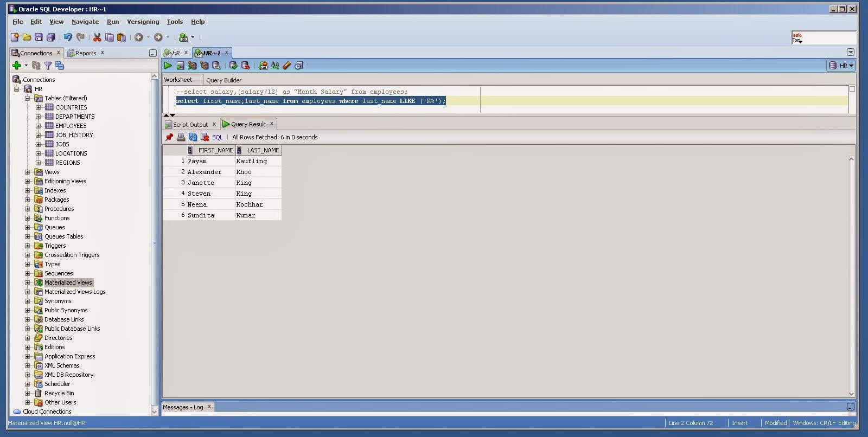This screenshot has width=868, height=437.
Task: Select the Materialized Views node
Action: click(68, 282)
